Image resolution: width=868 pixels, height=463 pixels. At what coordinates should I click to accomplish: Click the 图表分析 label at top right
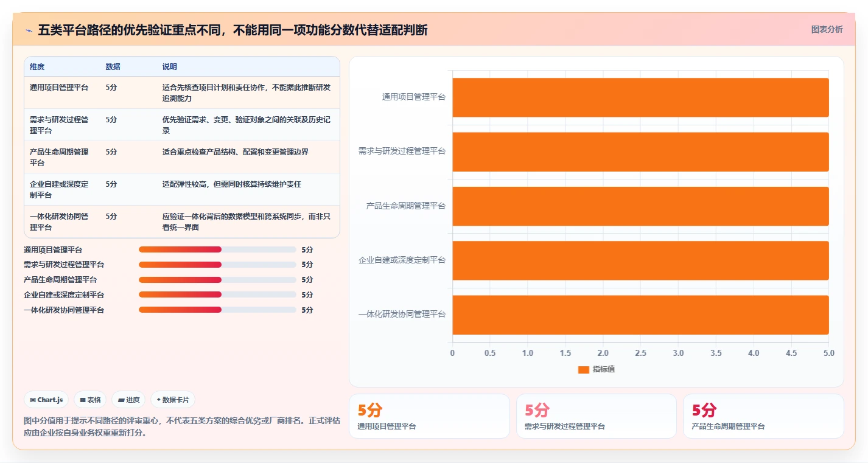coord(827,29)
